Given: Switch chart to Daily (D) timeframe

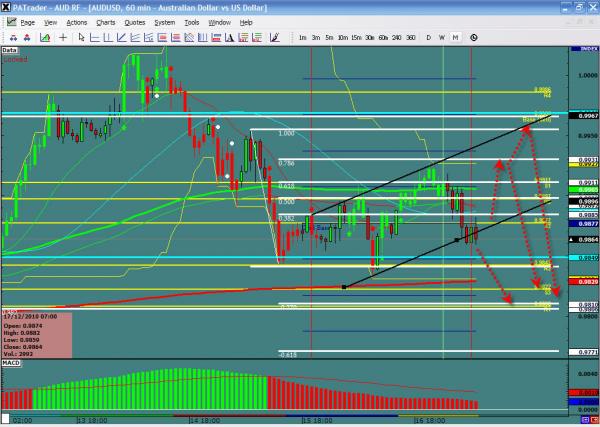Looking at the screenshot, I should (428, 37).
